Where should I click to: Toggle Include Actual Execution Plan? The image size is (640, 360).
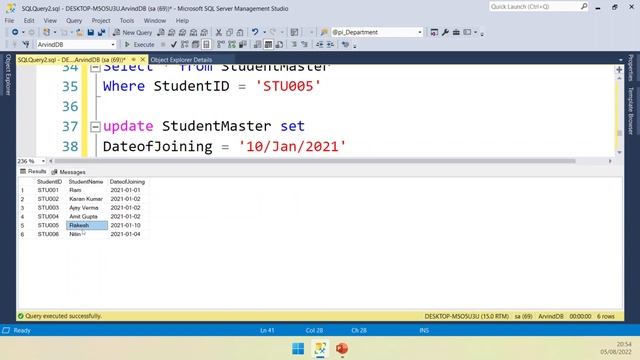click(x=221, y=44)
